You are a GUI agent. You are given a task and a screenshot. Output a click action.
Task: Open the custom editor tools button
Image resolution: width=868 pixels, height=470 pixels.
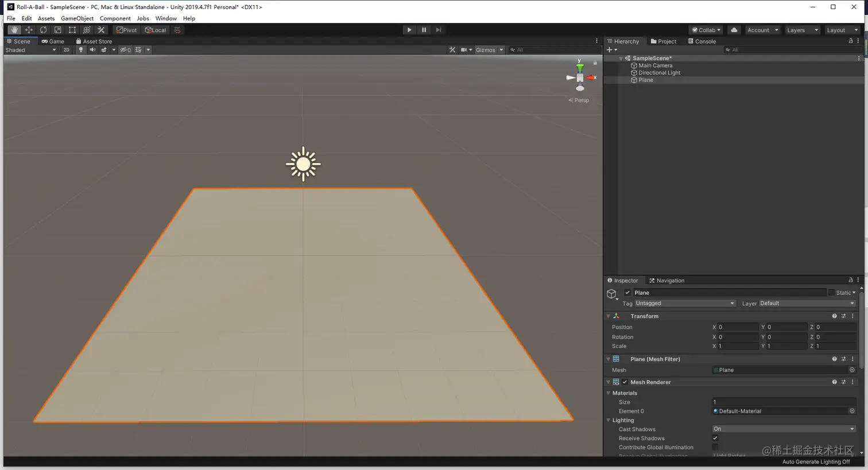(x=101, y=30)
